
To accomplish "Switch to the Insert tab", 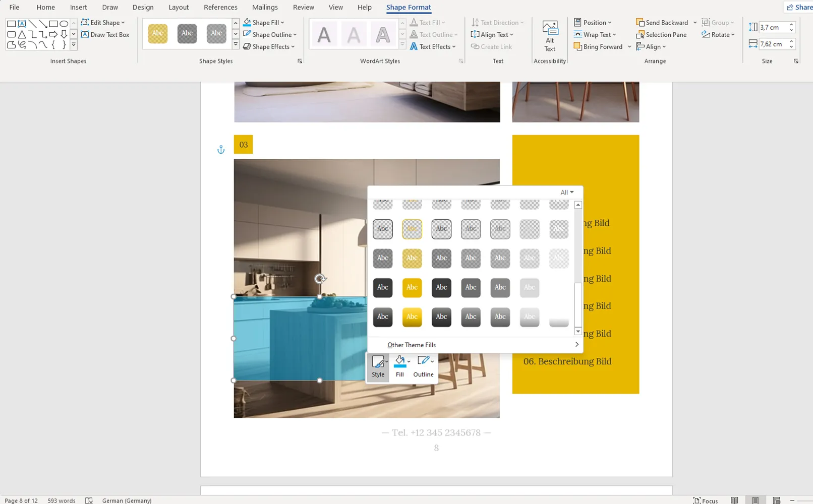I will point(78,7).
